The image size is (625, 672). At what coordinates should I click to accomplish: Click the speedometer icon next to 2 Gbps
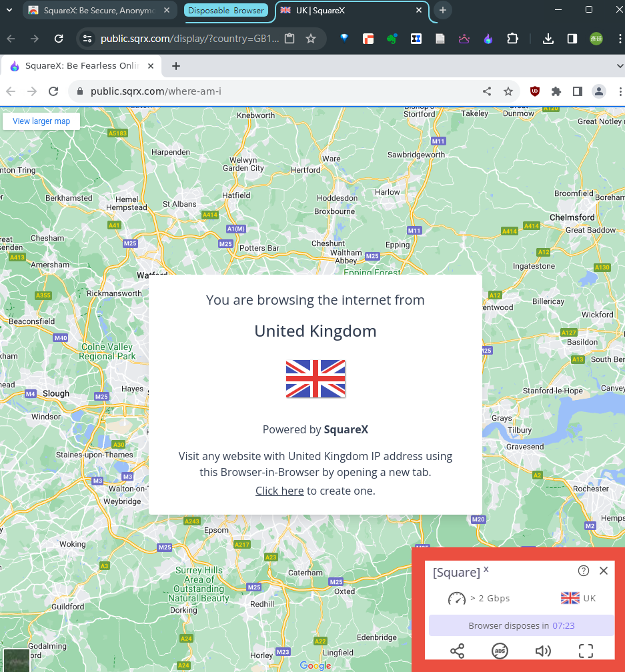pos(457,598)
